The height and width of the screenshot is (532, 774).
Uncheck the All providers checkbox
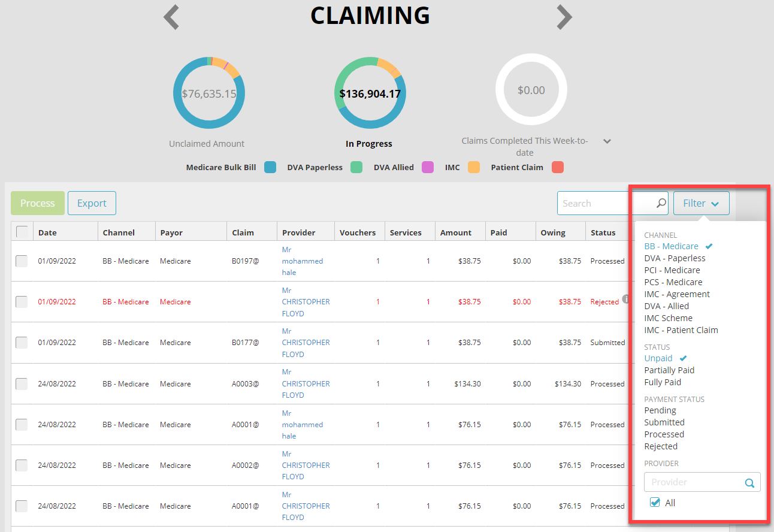tap(655, 503)
